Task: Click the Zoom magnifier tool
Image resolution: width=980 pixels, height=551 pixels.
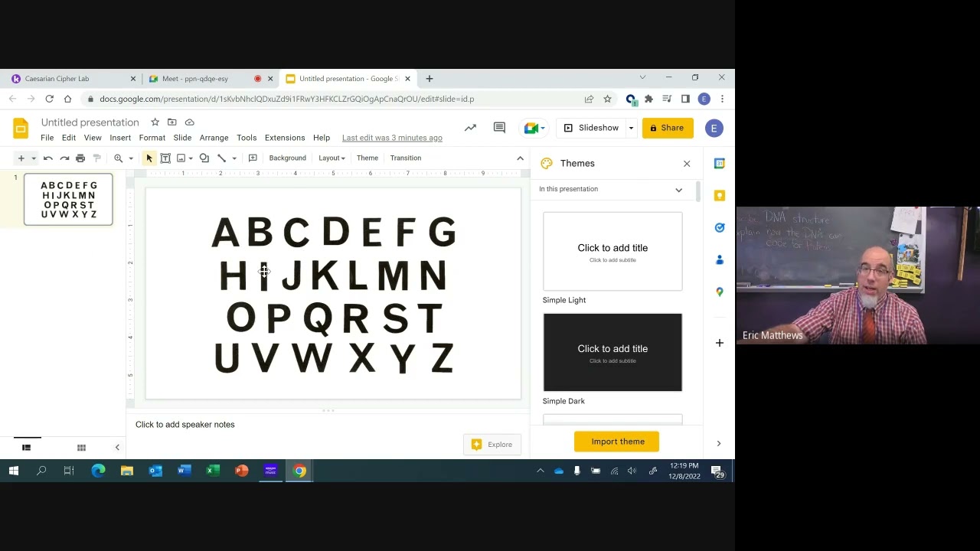Action: coord(118,158)
